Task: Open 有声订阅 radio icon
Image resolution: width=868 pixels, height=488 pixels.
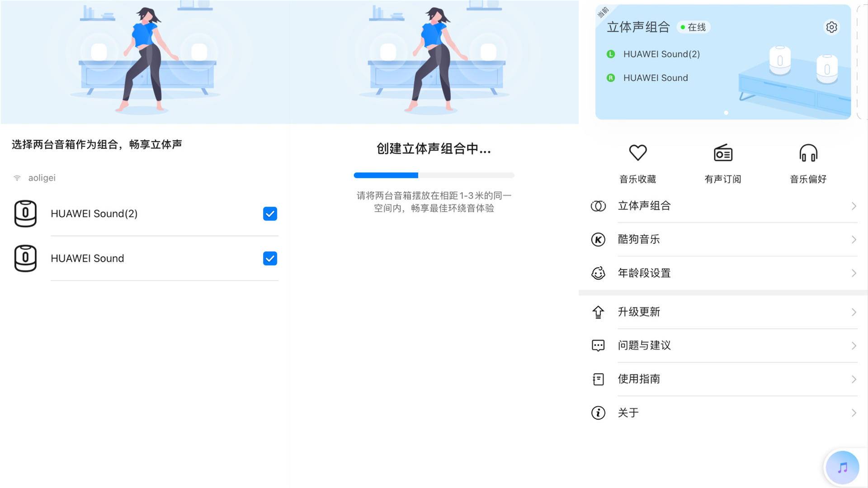Action: (723, 153)
